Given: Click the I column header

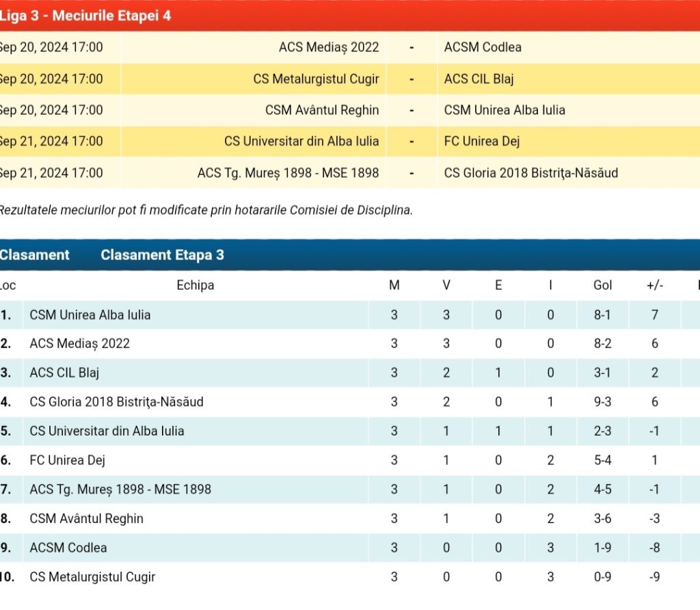Looking at the screenshot, I should point(550,285).
